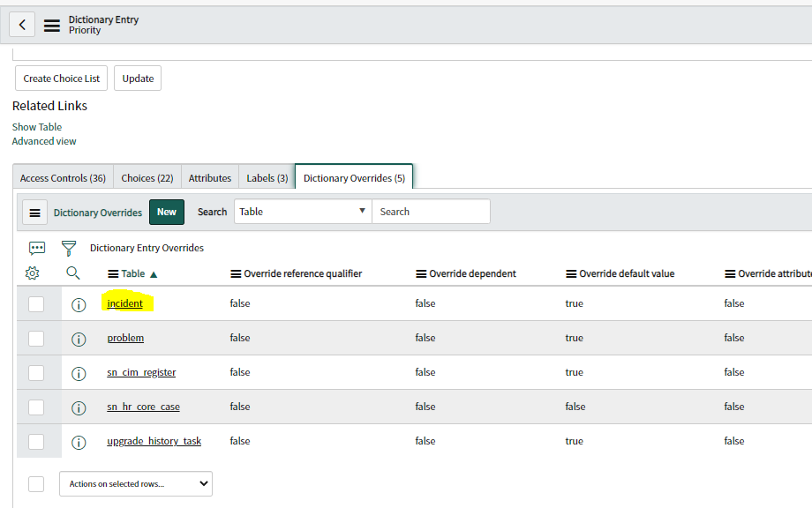Switch to the Choices tab
This screenshot has width=812, height=508.
click(x=147, y=178)
